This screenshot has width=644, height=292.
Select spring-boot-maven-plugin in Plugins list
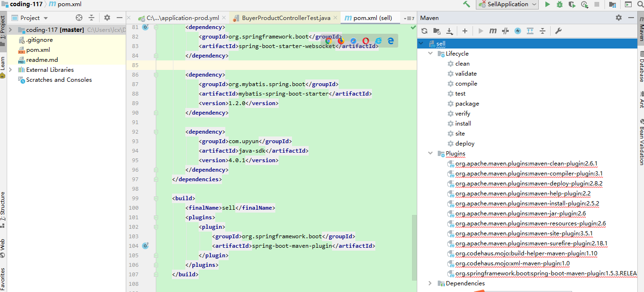tap(545, 273)
